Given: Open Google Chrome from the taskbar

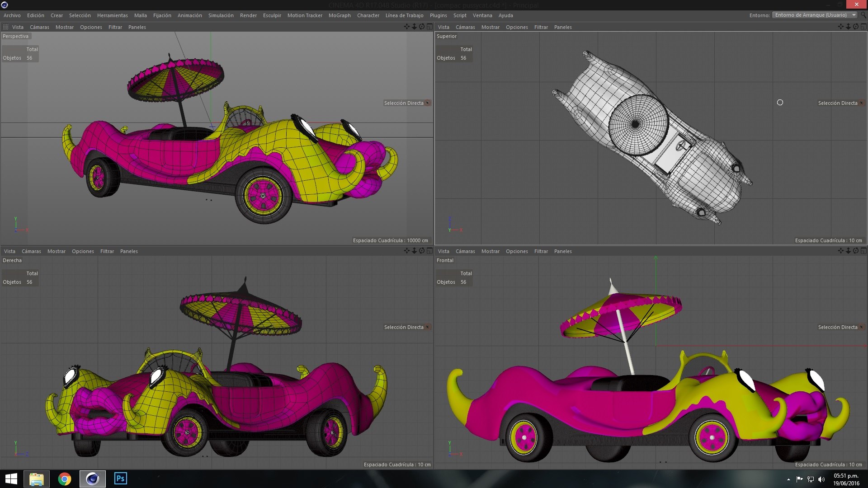Looking at the screenshot, I should click(x=65, y=479).
